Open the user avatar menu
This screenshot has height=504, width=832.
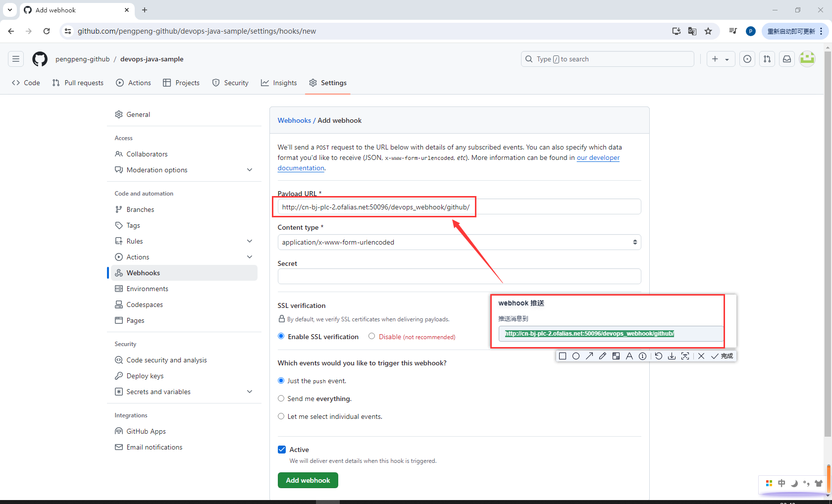(x=807, y=59)
